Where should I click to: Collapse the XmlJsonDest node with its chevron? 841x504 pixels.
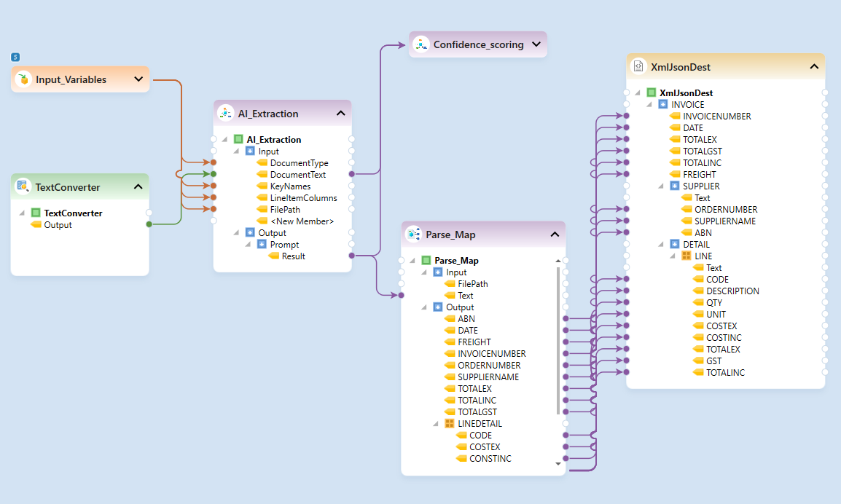tap(814, 66)
